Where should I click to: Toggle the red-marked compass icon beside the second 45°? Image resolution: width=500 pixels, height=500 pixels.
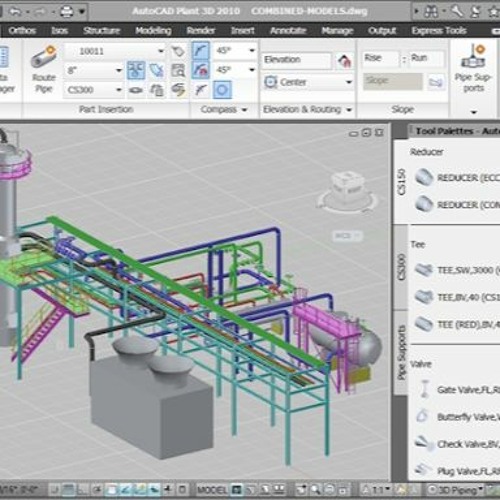point(200,70)
